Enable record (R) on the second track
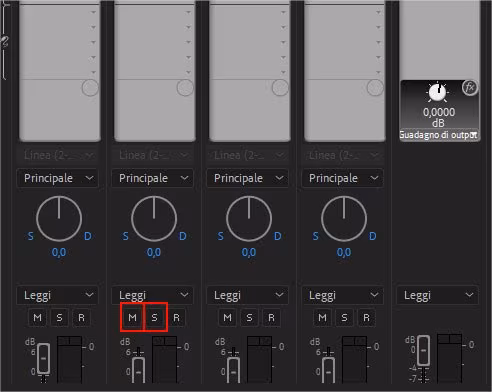This screenshot has width=492, height=392. coord(176,317)
